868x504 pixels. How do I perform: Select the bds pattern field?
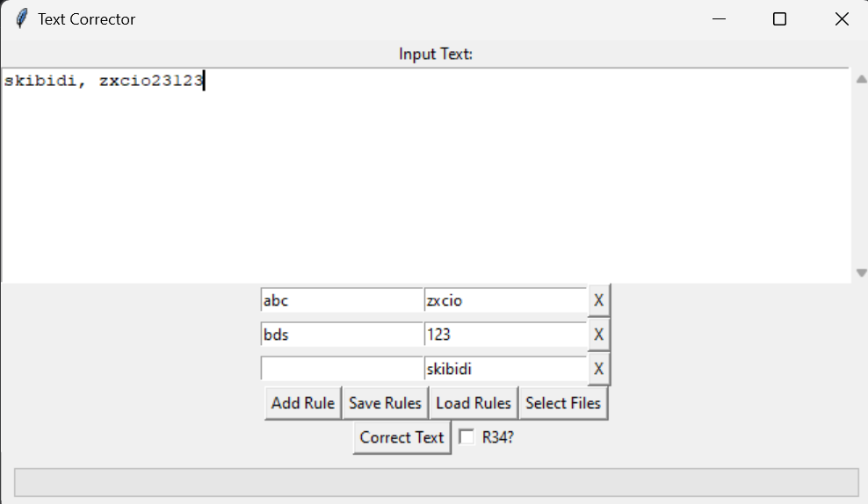pos(342,335)
